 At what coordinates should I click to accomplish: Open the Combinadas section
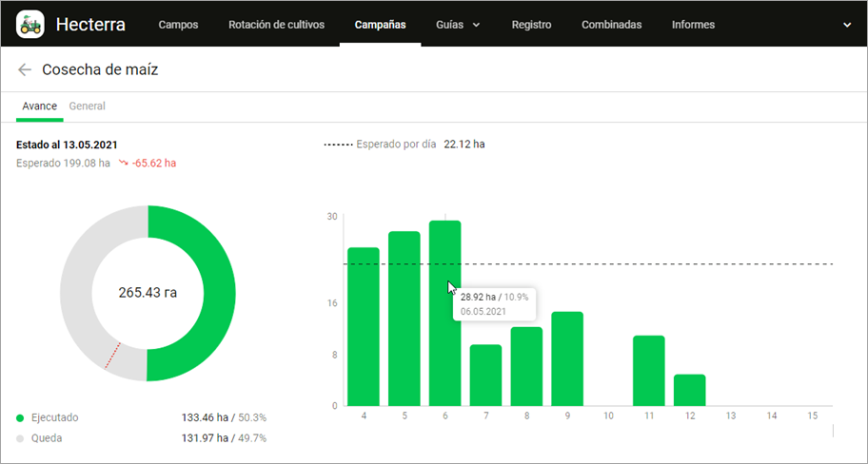tap(611, 25)
